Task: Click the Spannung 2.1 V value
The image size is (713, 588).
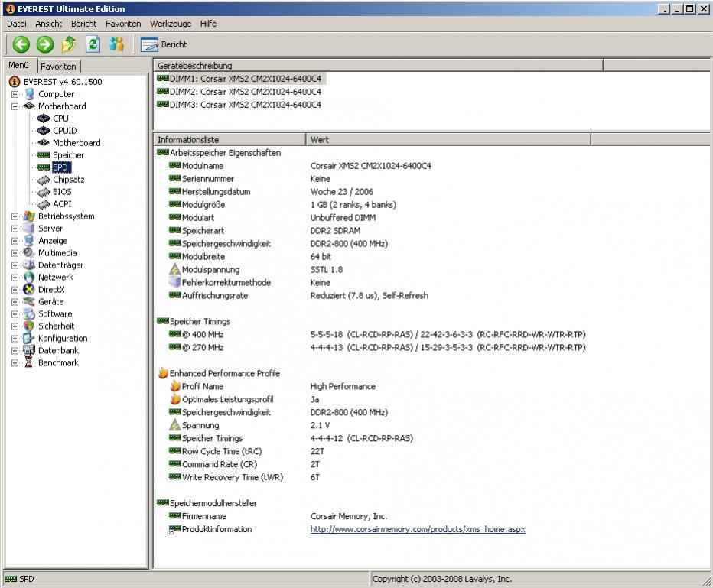Action: tap(320, 425)
